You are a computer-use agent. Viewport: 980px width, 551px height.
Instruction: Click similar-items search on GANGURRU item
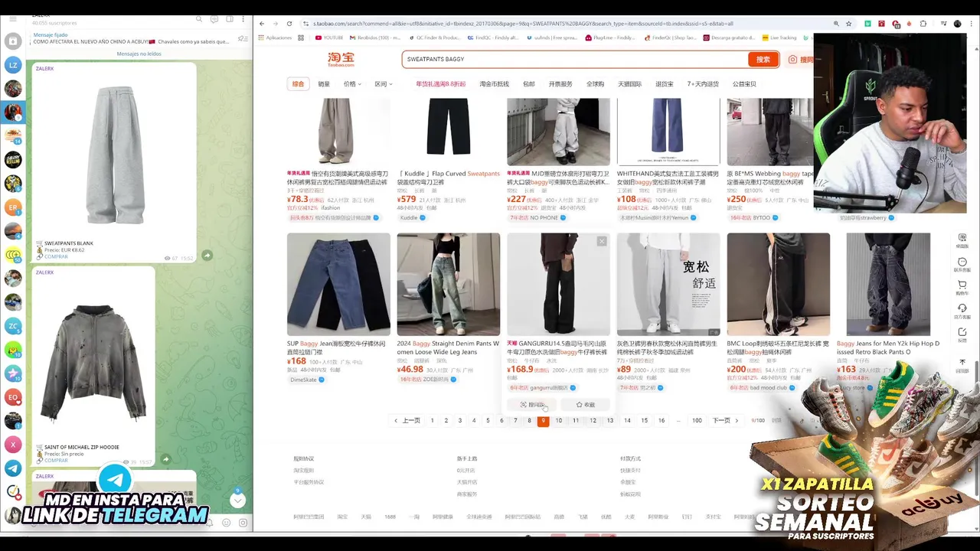click(532, 405)
